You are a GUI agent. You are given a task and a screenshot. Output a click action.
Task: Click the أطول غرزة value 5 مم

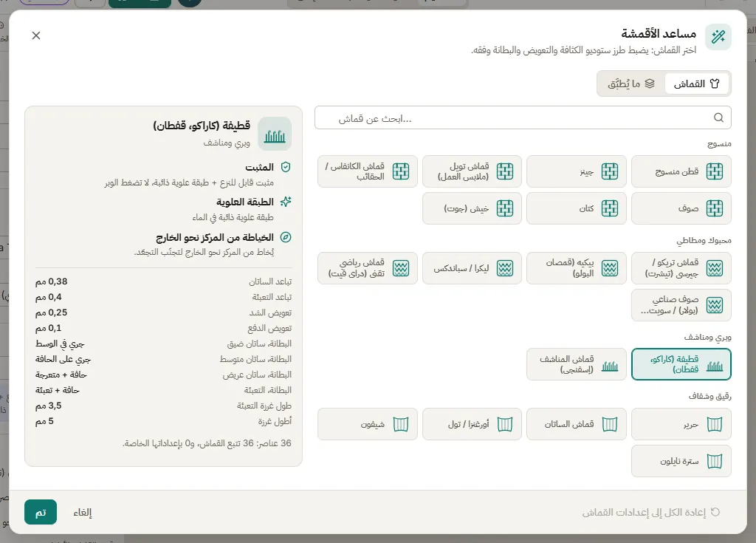point(44,421)
